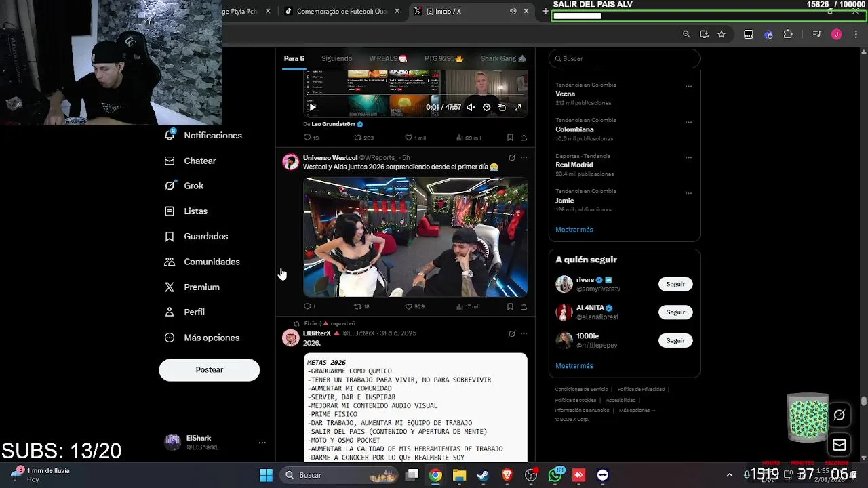
Task: Switch to Shark Gang tab
Action: (x=503, y=58)
